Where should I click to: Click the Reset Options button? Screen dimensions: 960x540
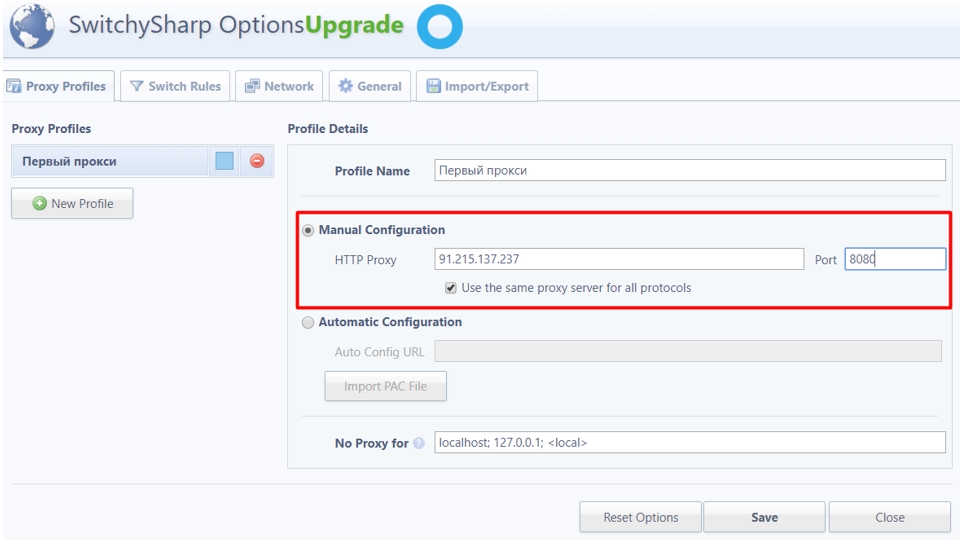640,517
